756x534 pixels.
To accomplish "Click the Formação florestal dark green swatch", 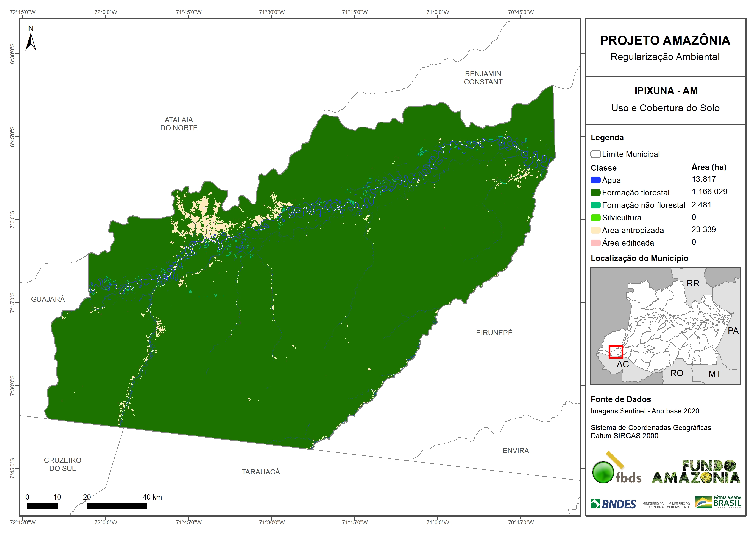I will (595, 192).
